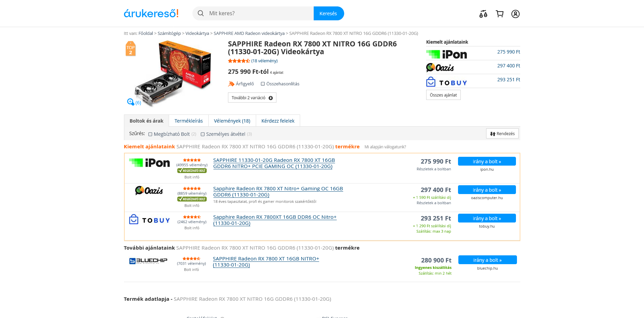Click the Árfigyelő price alert icon
Screen dimensions: 644x318
pyautogui.click(x=231, y=84)
